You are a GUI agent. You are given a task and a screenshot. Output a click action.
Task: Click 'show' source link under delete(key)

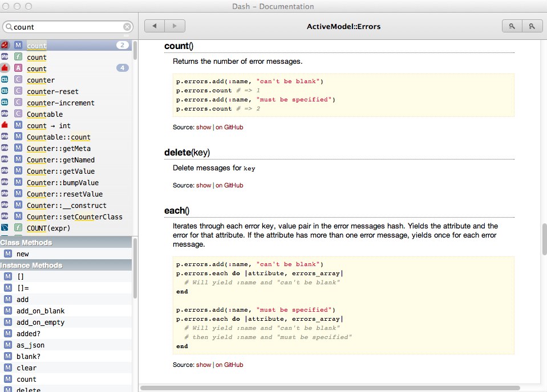(203, 185)
